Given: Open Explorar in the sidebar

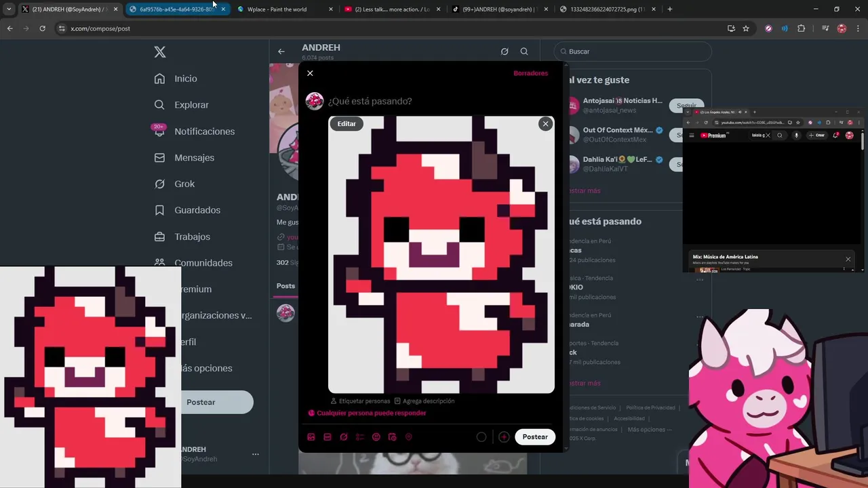Looking at the screenshot, I should click(x=181, y=105).
